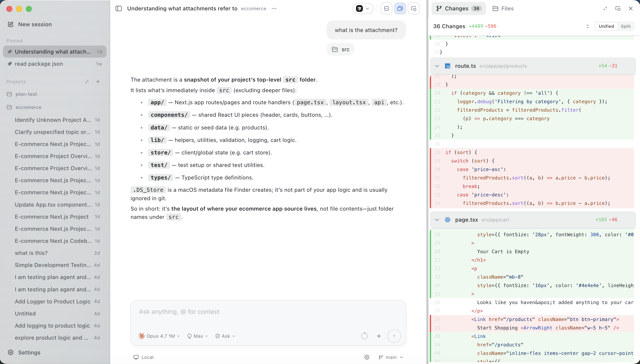Open the terminal panel icon
The image size is (640, 364).
pos(387,8)
